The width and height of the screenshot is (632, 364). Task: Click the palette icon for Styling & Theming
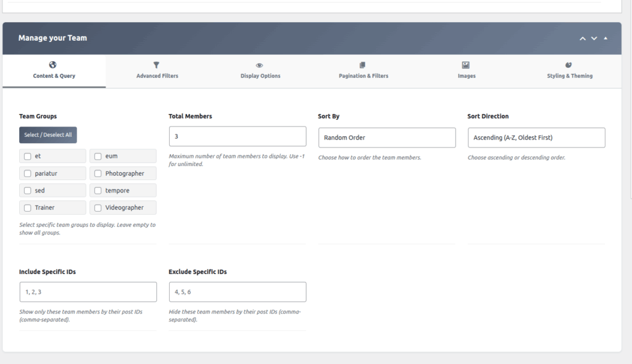[569, 65]
